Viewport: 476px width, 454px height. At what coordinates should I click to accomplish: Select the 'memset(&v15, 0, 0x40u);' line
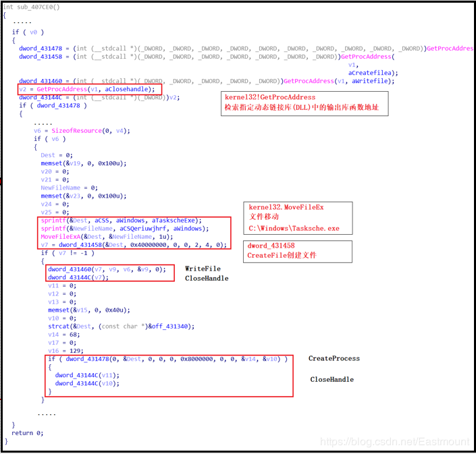(89, 310)
